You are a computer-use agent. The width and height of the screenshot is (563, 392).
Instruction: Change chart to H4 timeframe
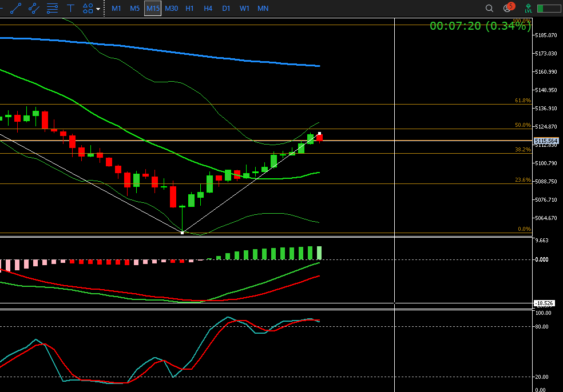(x=208, y=9)
